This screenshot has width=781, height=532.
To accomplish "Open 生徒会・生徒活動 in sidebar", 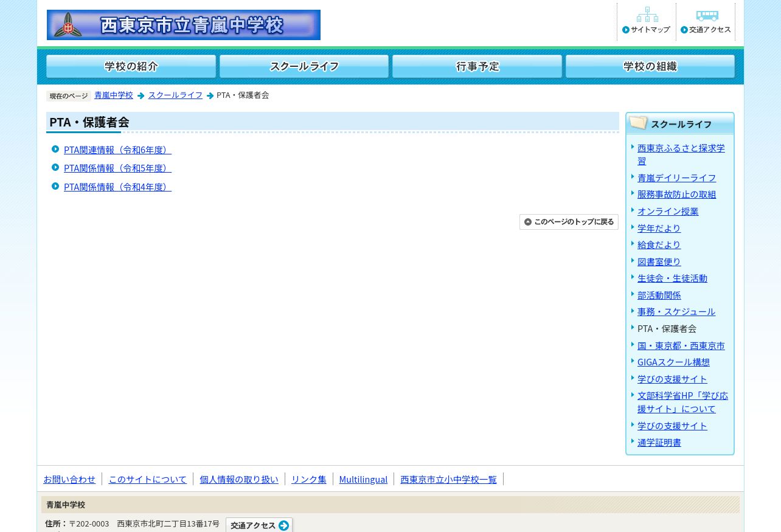I will pyautogui.click(x=672, y=278).
